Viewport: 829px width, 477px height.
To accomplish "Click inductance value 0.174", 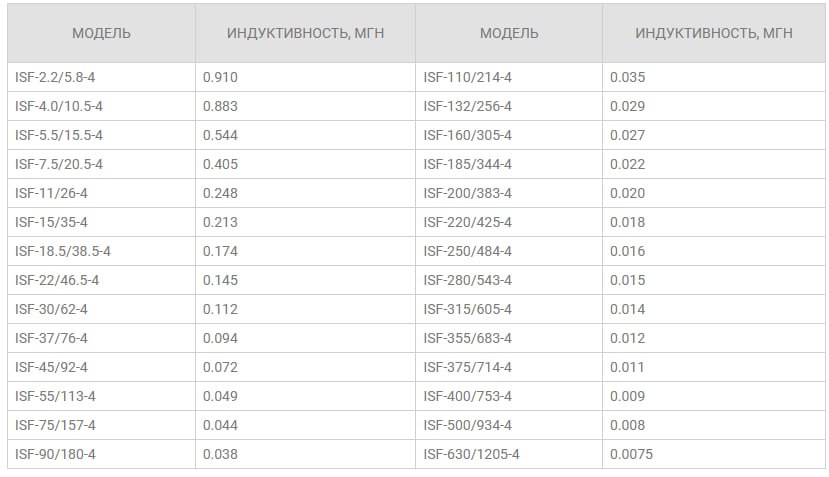I will pyautogui.click(x=220, y=251).
